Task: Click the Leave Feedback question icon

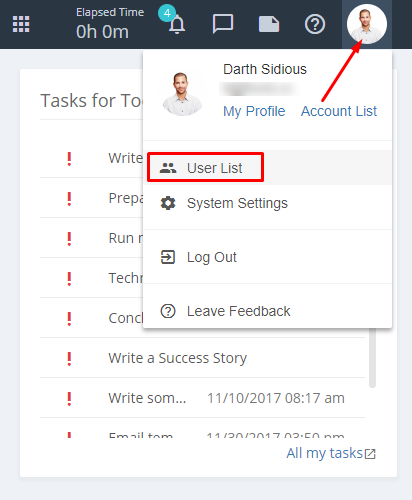Action: pyautogui.click(x=168, y=311)
